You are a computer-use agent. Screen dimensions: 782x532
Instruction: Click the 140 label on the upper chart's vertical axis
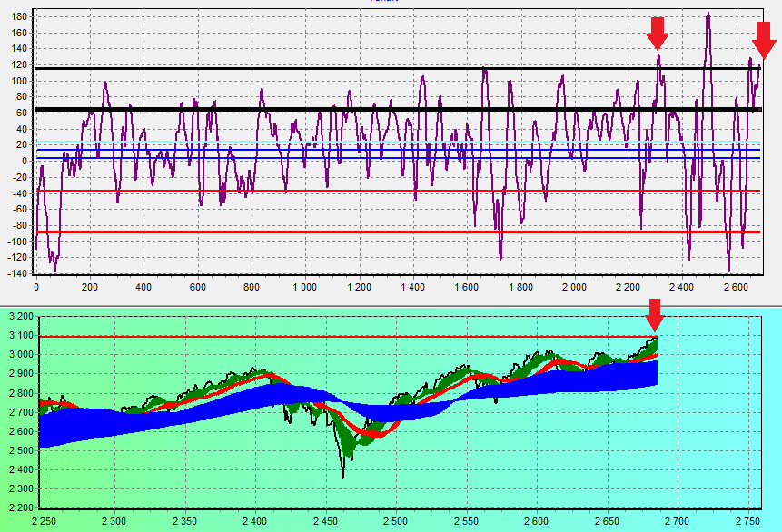pos(19,49)
